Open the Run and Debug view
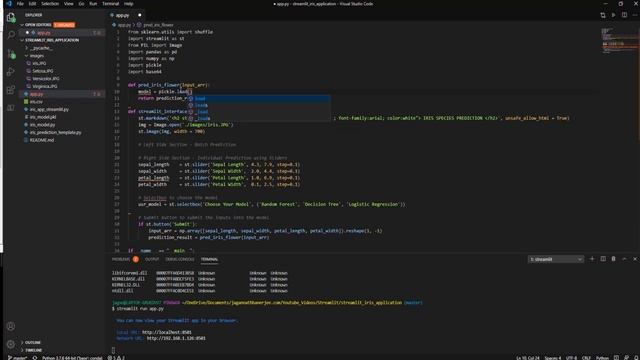This screenshot has height=360, width=640. 11,71
